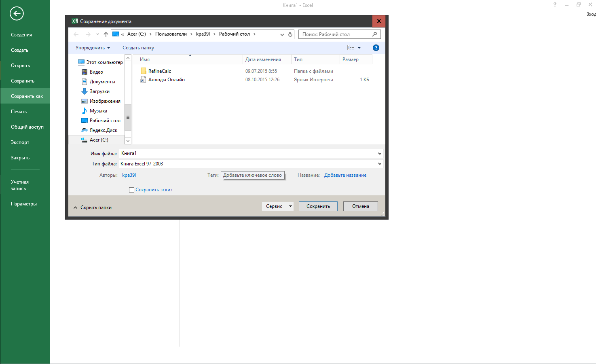Image resolution: width=596 pixels, height=364 pixels.
Task: Open the Открыть backstage tab
Action: [25, 66]
